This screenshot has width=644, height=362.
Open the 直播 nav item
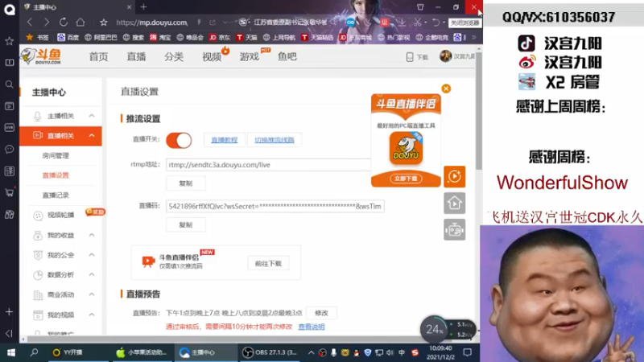pos(136,56)
